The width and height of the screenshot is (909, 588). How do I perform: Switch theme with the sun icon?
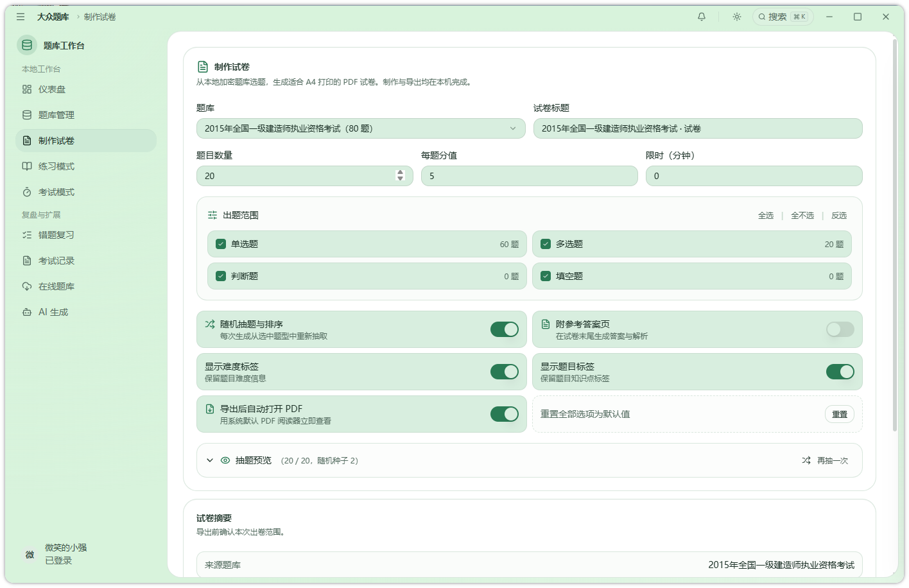point(737,17)
